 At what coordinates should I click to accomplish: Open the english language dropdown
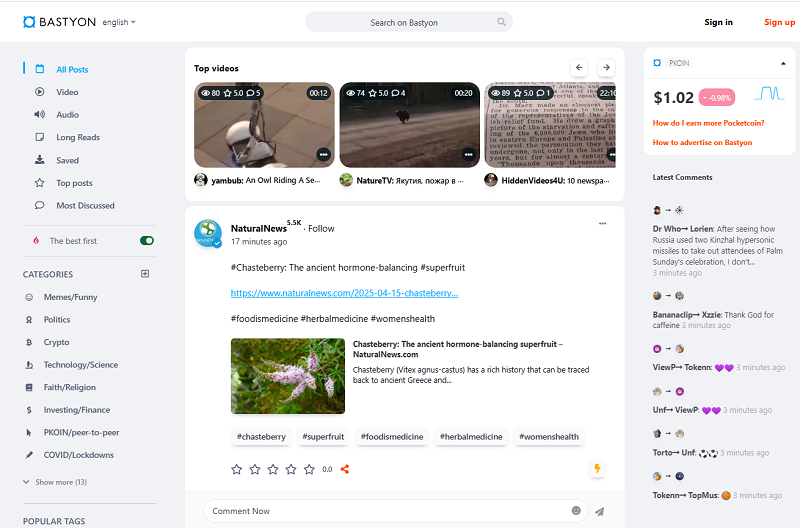tap(119, 22)
